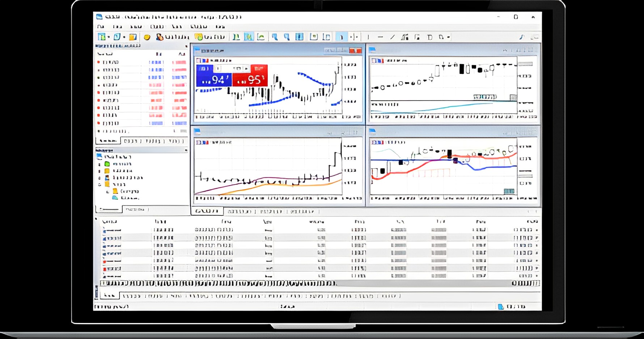Pick the diagonal trendline drawing tool

coord(393,37)
